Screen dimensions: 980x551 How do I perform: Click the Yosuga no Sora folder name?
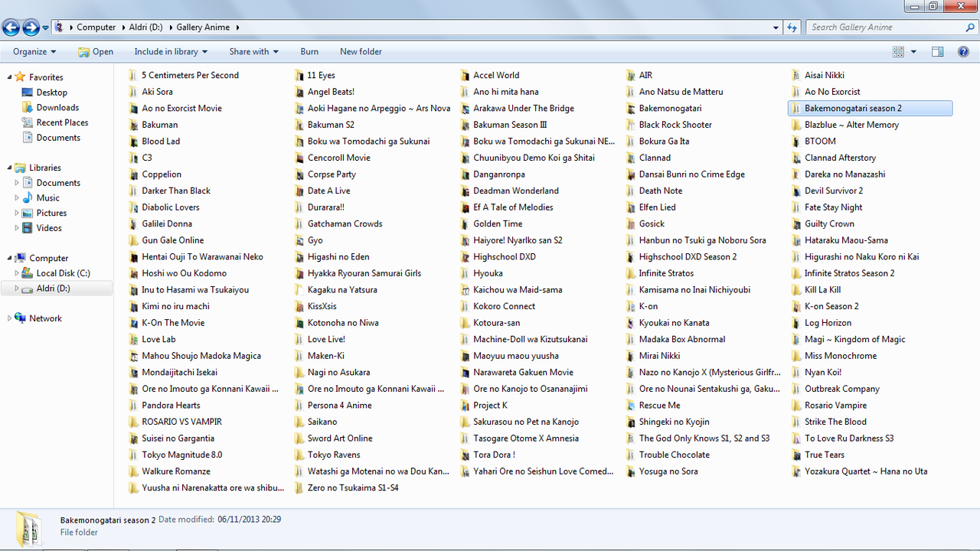668,471
